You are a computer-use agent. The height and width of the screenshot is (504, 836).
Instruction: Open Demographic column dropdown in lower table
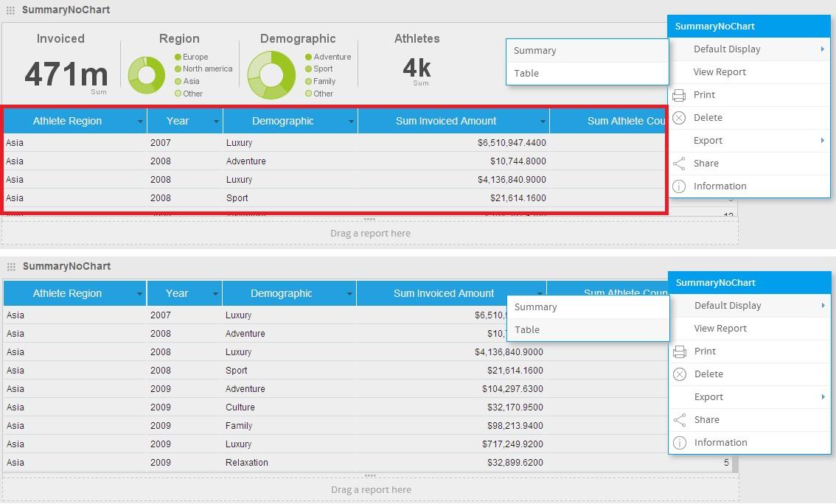point(349,293)
